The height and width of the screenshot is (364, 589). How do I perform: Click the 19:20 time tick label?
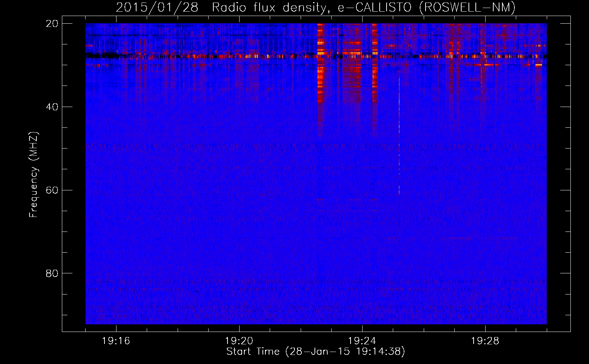(239, 341)
